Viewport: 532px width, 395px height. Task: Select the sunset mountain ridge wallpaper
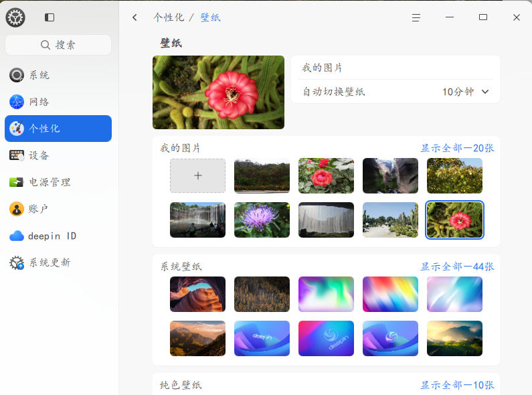(198, 338)
